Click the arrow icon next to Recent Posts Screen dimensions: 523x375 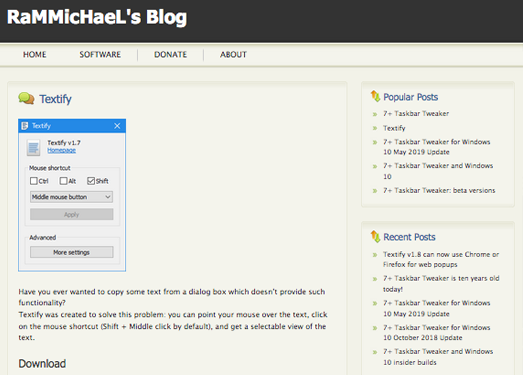(375, 237)
